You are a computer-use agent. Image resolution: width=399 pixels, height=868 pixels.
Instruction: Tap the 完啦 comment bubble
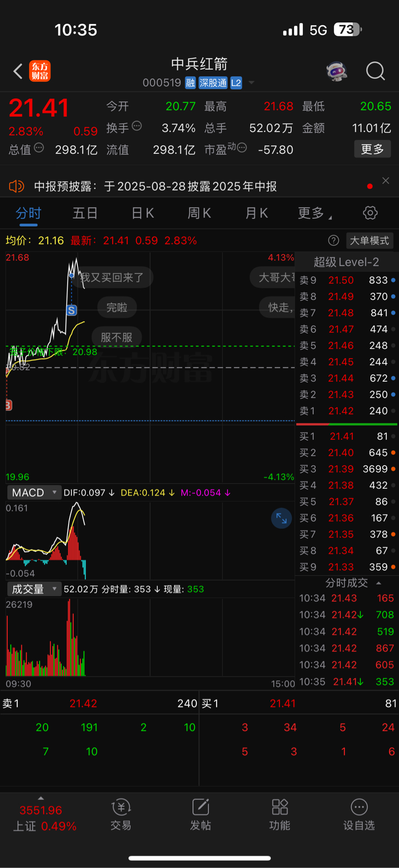pyautogui.click(x=117, y=307)
